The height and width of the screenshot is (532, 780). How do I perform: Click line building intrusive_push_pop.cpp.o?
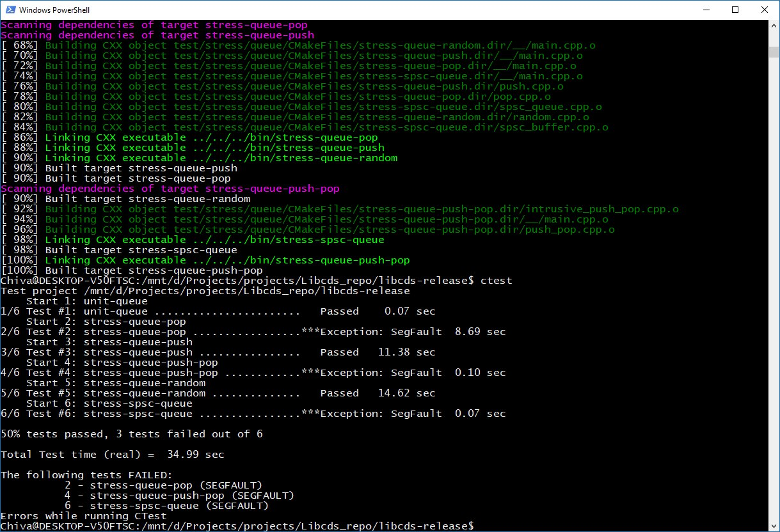click(340, 209)
